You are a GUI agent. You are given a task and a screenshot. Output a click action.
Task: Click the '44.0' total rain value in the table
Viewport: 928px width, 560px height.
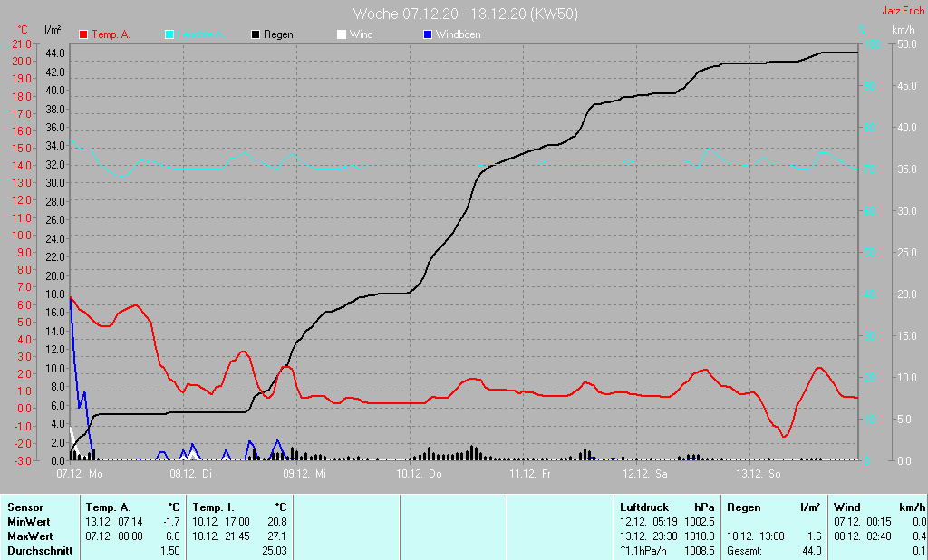pyautogui.click(x=812, y=551)
